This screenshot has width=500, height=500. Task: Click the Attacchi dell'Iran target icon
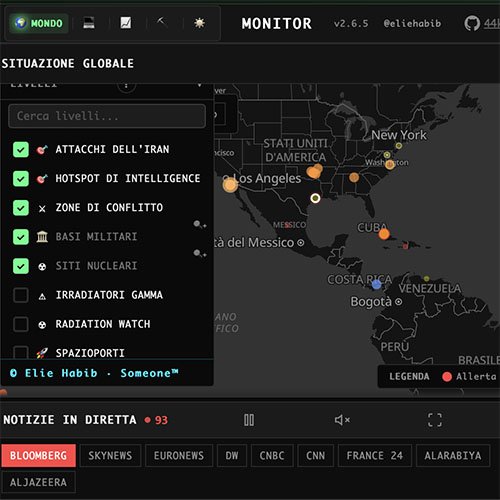click(x=42, y=150)
